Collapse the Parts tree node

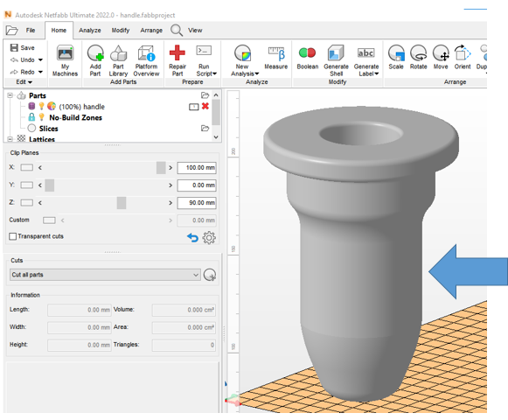(x=10, y=95)
